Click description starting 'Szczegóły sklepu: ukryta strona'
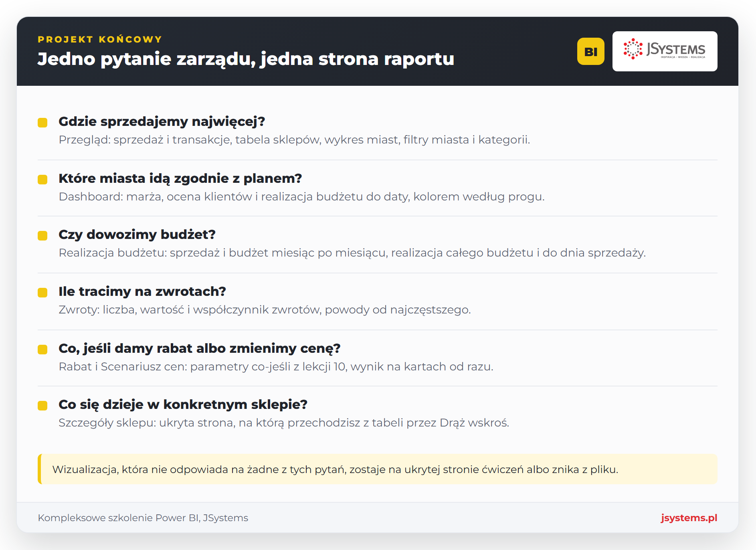Image resolution: width=756 pixels, height=550 pixels. [284, 423]
